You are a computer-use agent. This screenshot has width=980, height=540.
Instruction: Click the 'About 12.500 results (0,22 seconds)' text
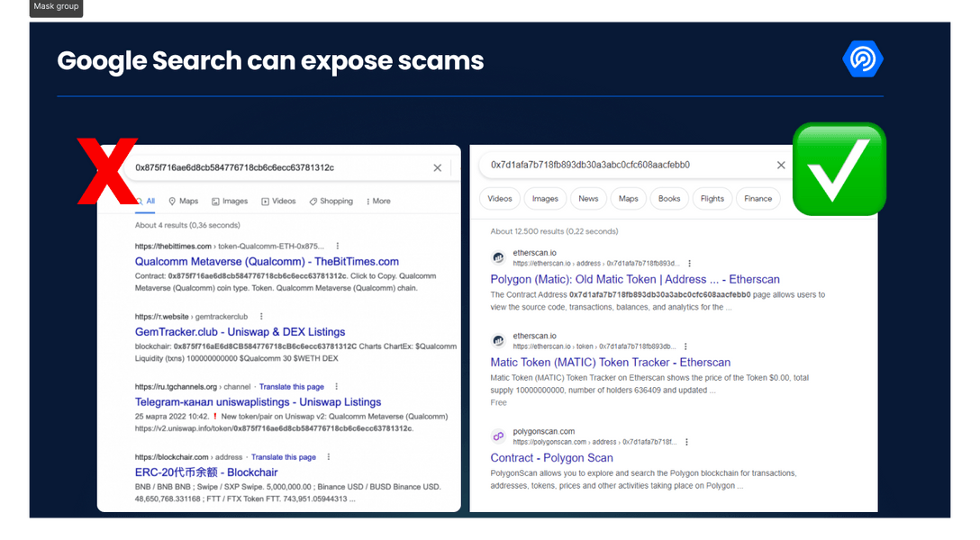click(x=554, y=231)
